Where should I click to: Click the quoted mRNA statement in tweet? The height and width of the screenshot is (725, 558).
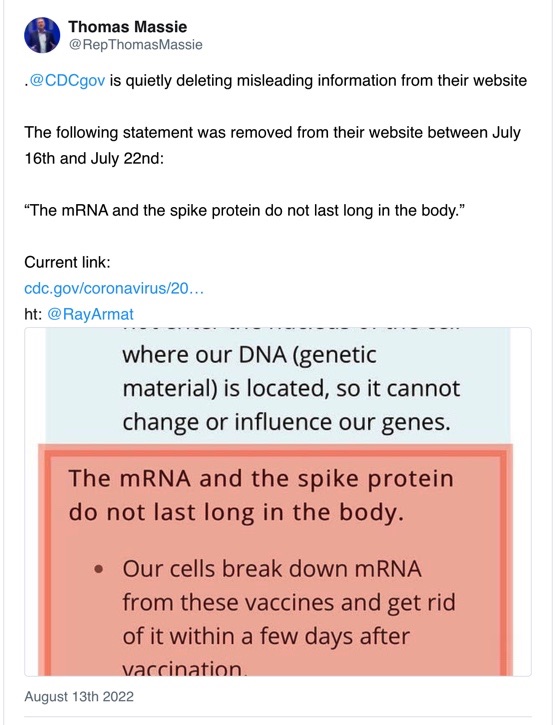[245, 210]
